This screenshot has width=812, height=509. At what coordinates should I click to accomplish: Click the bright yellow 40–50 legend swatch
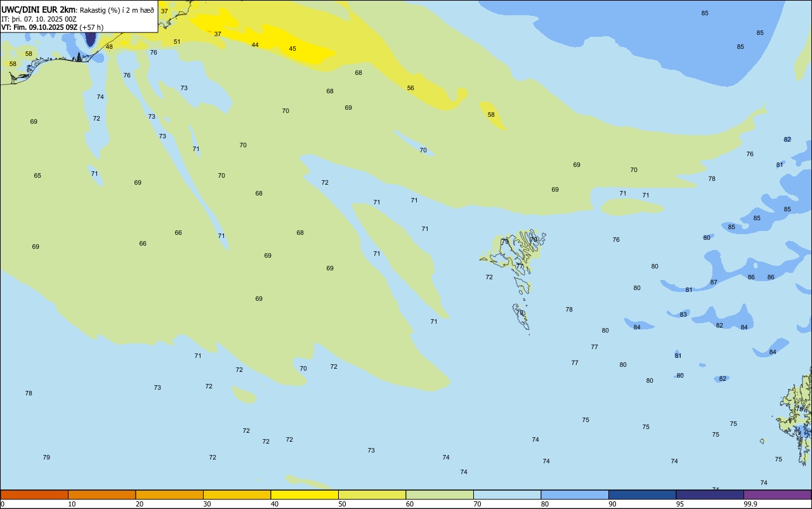[304, 494]
